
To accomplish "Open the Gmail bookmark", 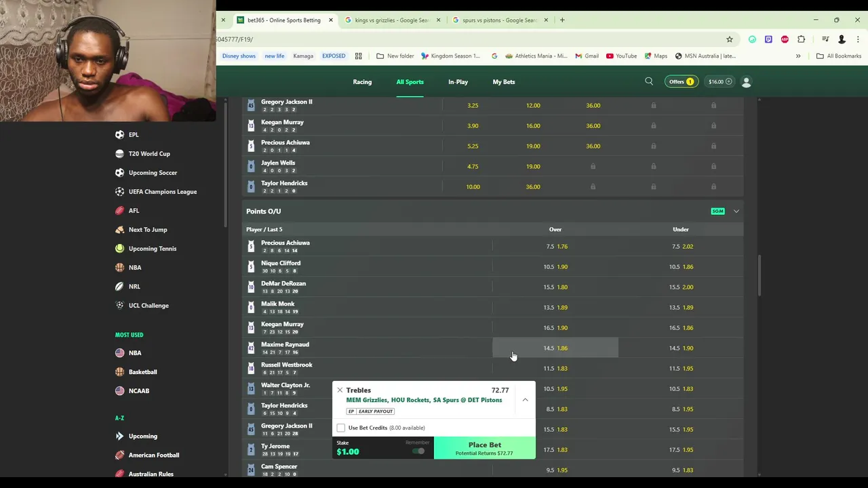I will click(587, 56).
